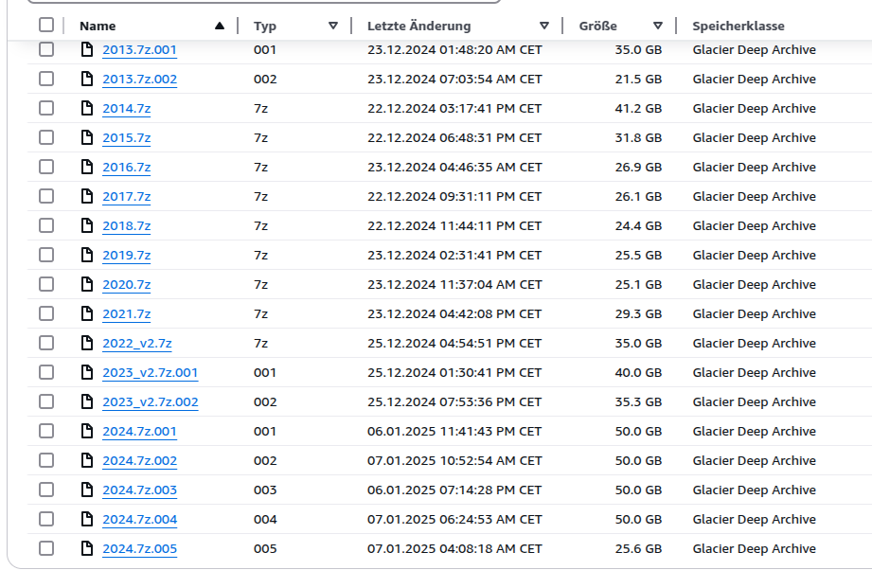The height and width of the screenshot is (588, 872).
Task: Open the Letzte Änderung column sort arrow
Action: [544, 26]
